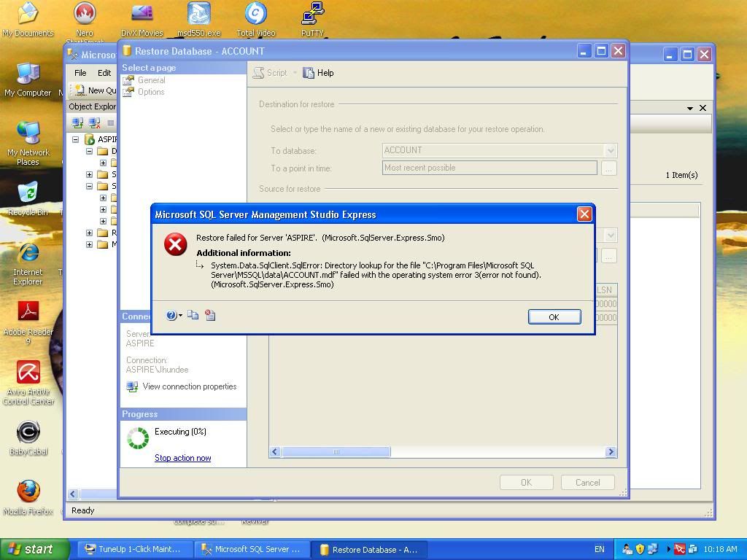This screenshot has height=560, width=747.
Task: Collapse the ASPIRE server tree node
Action: click(75, 139)
